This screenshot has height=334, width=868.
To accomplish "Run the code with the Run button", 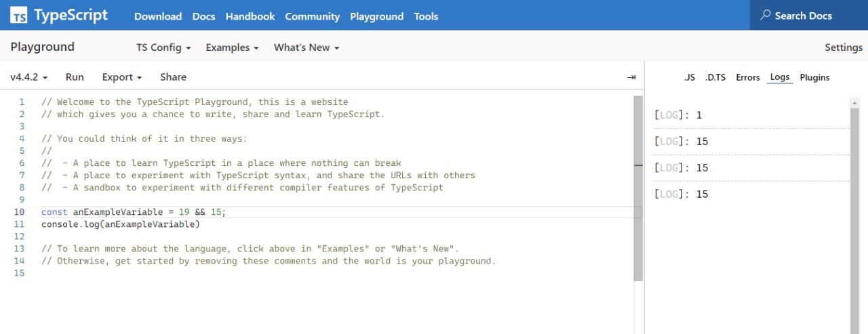I will [x=75, y=77].
